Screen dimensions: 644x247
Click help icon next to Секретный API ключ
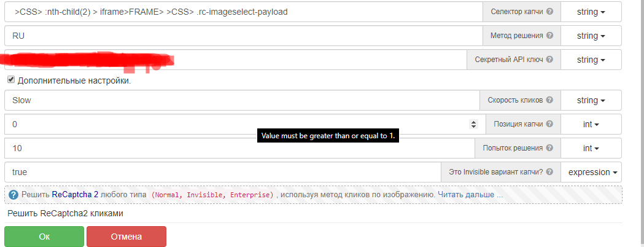pos(550,60)
